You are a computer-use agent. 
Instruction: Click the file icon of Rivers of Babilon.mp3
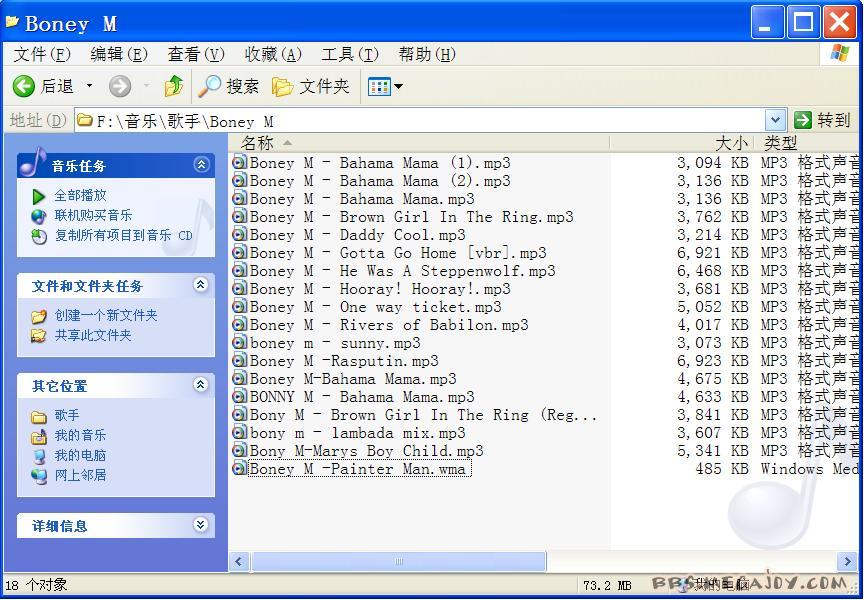click(x=240, y=325)
